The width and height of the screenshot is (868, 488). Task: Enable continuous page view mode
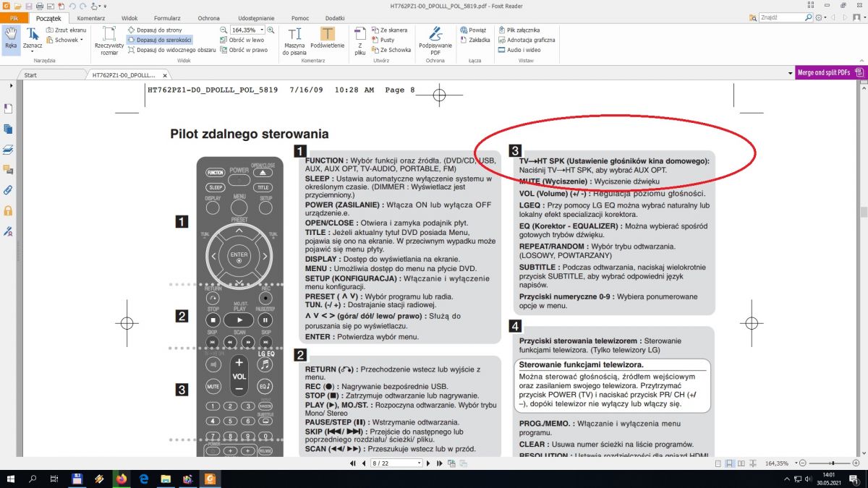[729, 463]
